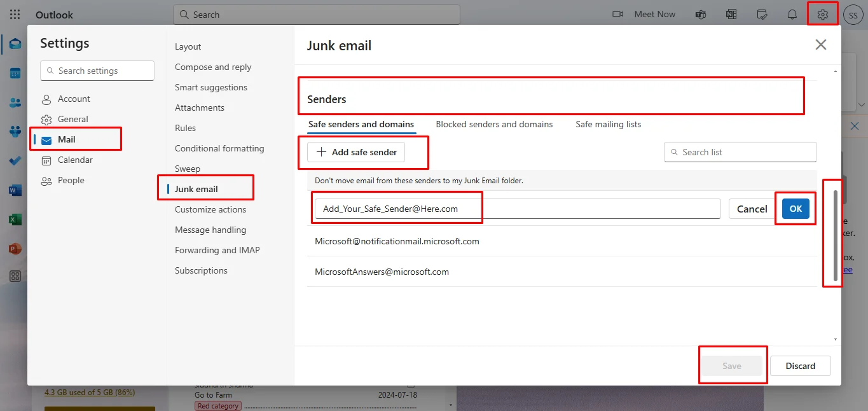Open the SS account avatar
This screenshot has height=411, width=868.
pyautogui.click(x=853, y=15)
